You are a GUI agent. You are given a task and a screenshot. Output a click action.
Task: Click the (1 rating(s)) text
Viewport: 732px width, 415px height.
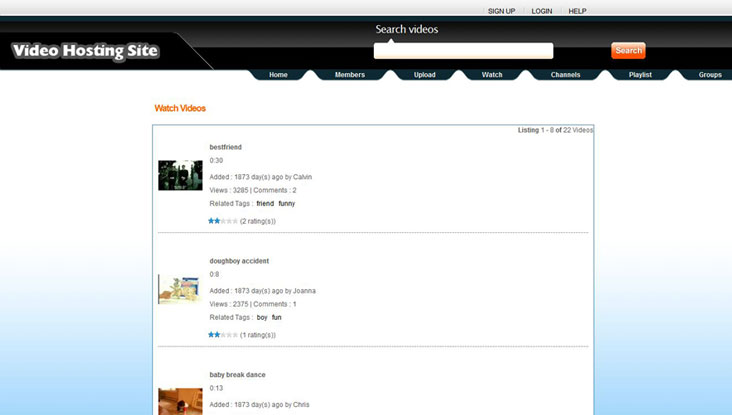(258, 335)
